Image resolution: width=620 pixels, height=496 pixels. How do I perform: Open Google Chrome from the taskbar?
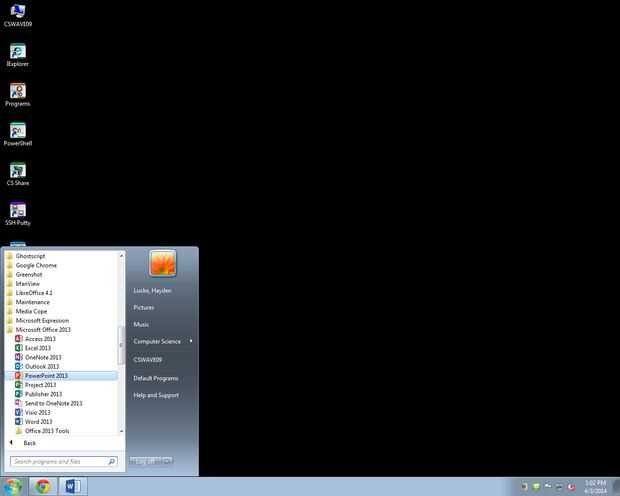point(43,487)
